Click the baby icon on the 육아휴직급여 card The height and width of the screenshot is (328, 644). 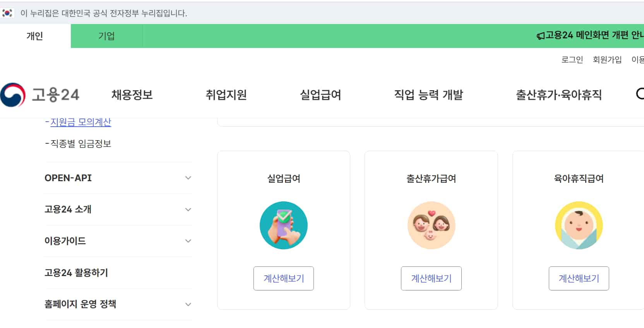click(579, 225)
